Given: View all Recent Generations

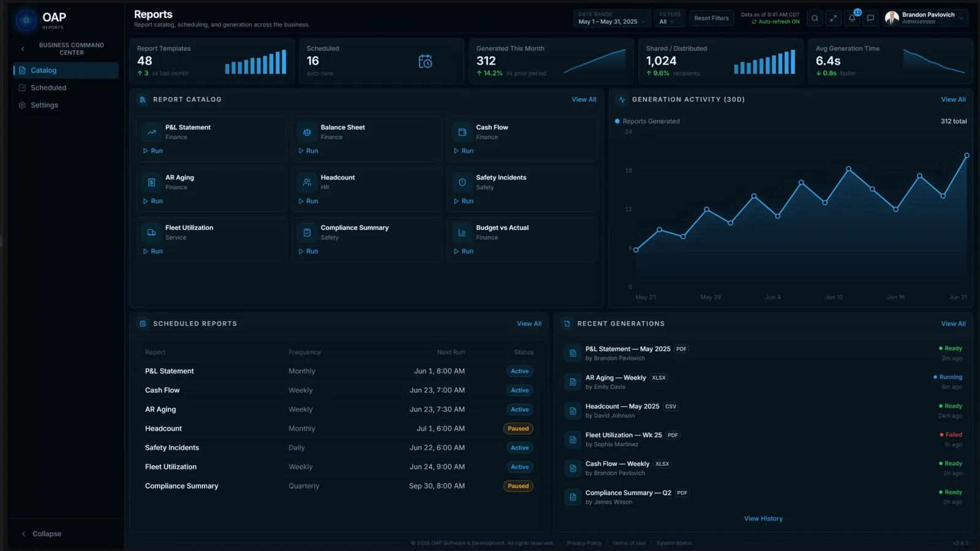Looking at the screenshot, I should coord(953,324).
